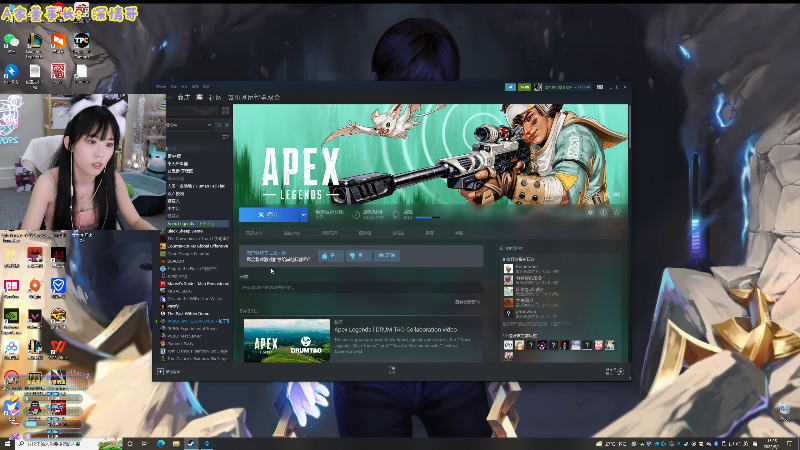Viewport: 800px width, 450px height.
Task: Click the play time clock icon
Action: pyautogui.click(x=356, y=215)
